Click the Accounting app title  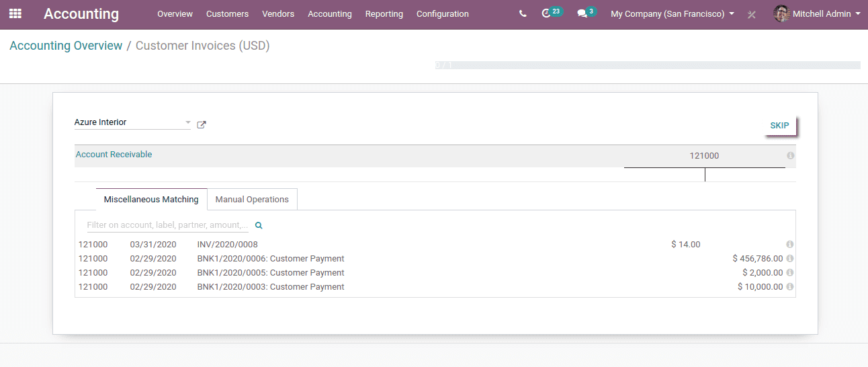(81, 13)
